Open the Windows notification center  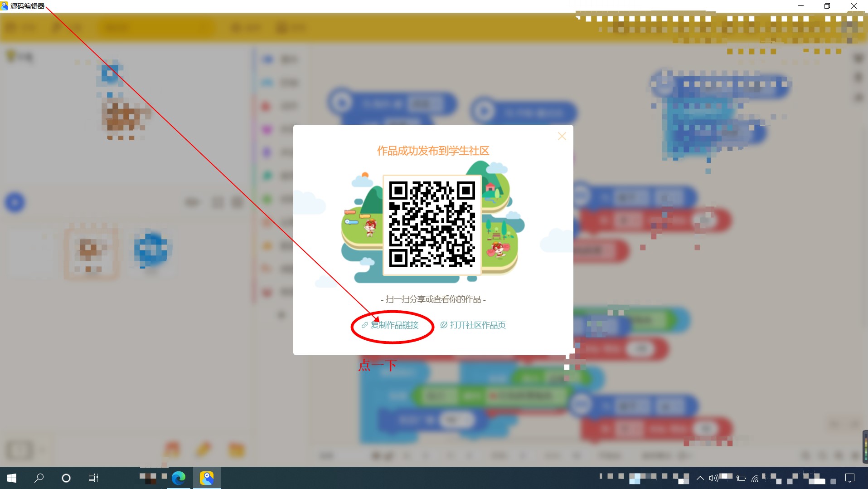pyautogui.click(x=850, y=478)
